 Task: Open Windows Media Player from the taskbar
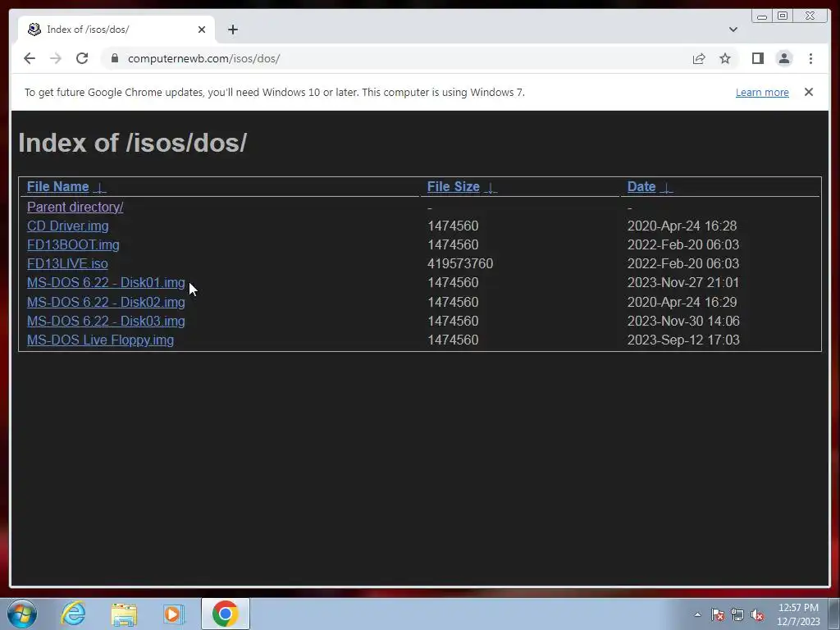coord(174,614)
